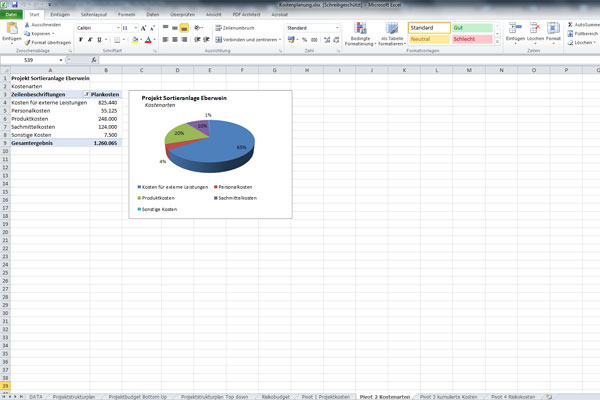Click Verbinden und zentrieren button
Screen dimensions: 600x400
click(240, 40)
